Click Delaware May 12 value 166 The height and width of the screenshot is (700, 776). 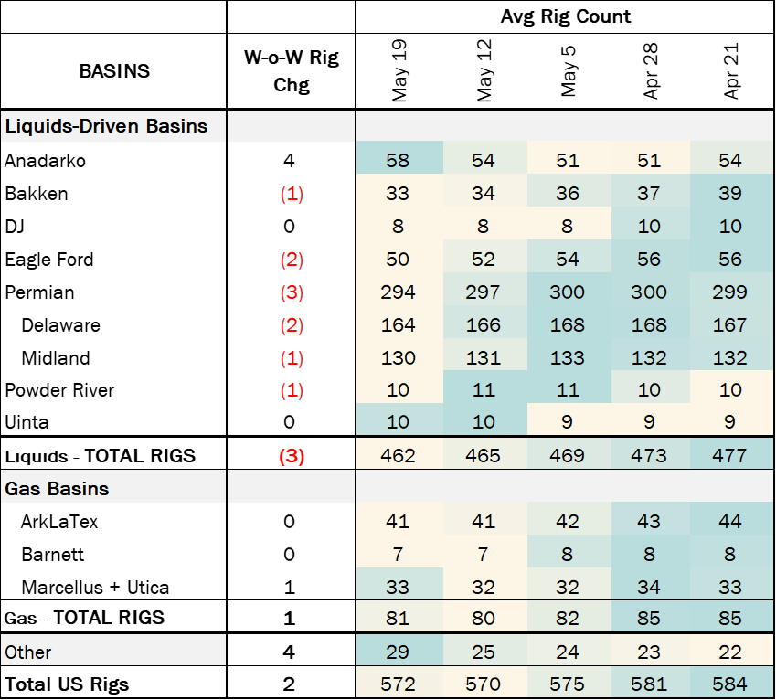[484, 325]
